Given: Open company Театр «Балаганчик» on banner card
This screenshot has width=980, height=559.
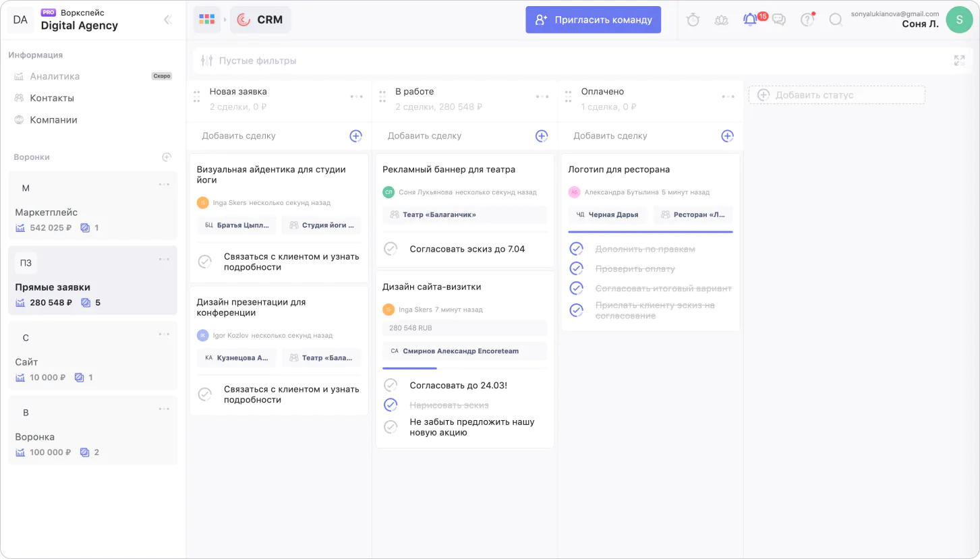Looking at the screenshot, I should click(x=465, y=214).
